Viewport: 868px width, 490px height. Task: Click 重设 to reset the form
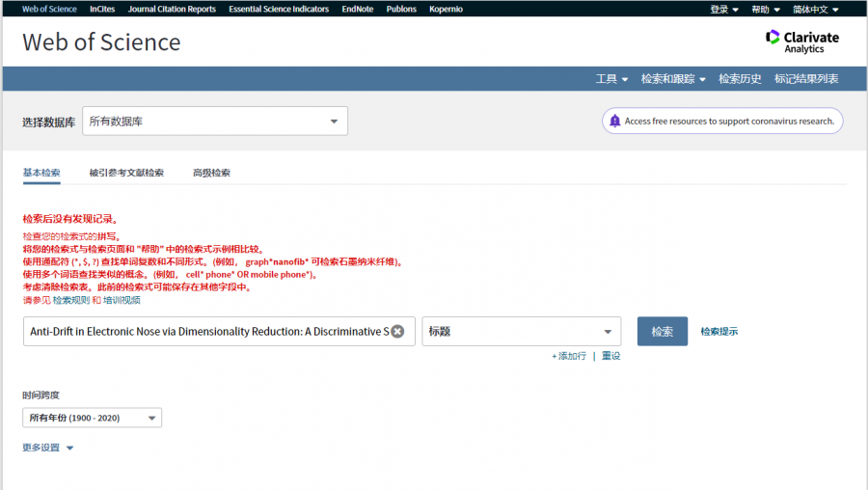point(610,356)
